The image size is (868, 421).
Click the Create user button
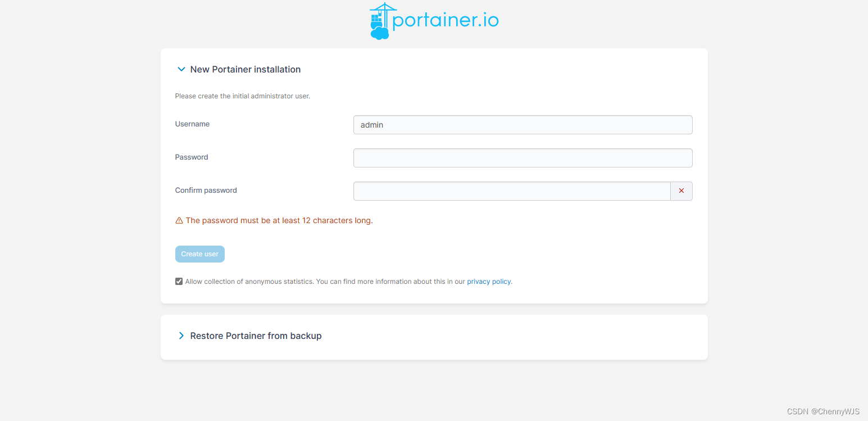199,254
